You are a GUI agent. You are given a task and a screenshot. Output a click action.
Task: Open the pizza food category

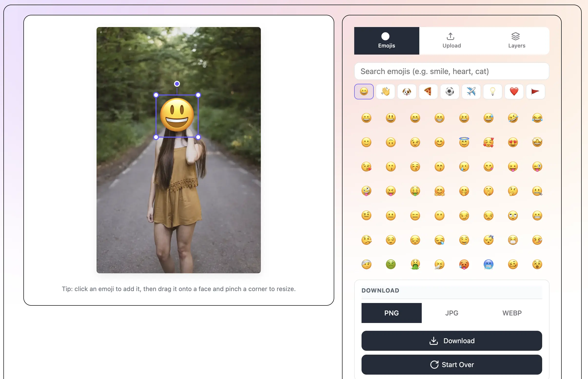pyautogui.click(x=428, y=92)
